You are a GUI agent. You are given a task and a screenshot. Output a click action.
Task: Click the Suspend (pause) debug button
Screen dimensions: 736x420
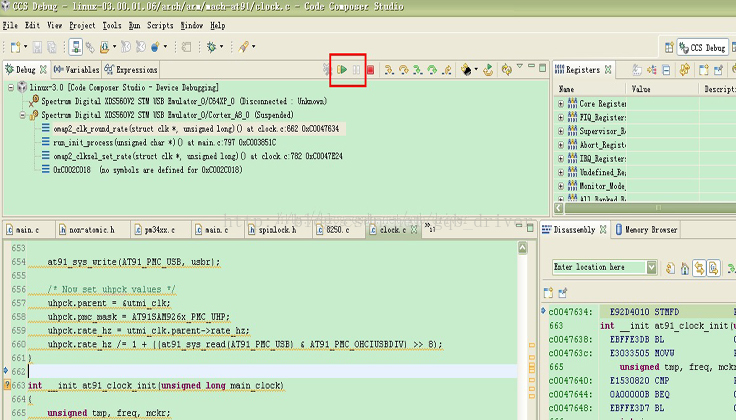tap(357, 70)
